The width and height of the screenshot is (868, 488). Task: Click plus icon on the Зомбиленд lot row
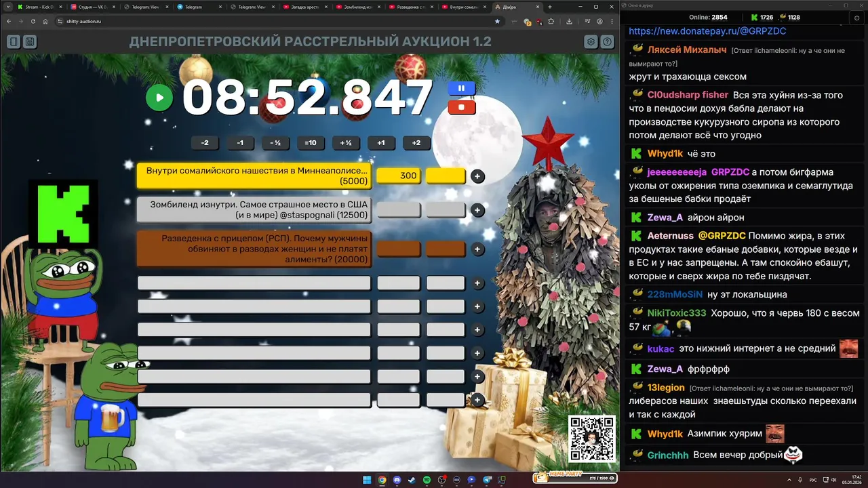click(x=477, y=210)
